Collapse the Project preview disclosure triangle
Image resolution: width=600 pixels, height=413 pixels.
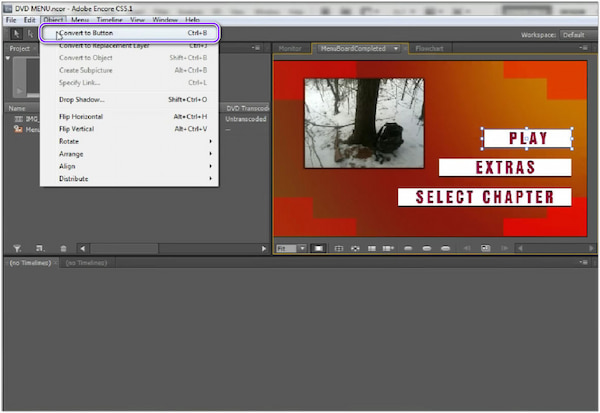click(x=8, y=58)
